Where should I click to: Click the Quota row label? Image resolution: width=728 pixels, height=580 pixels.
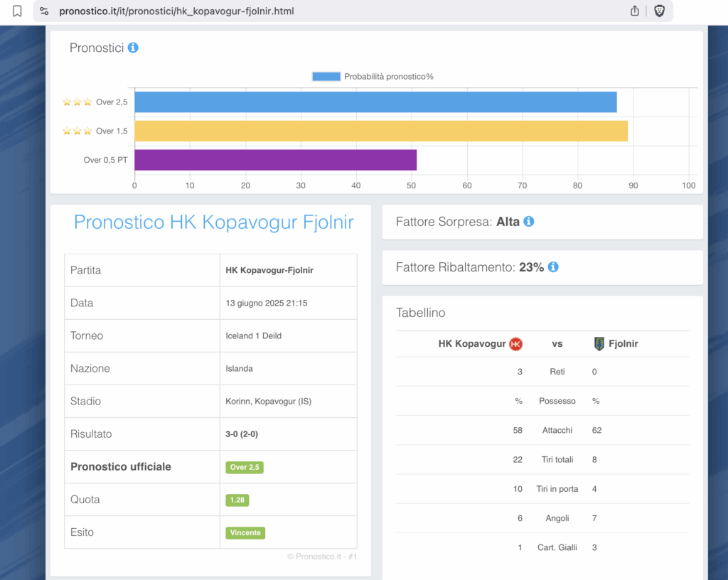[85, 500]
